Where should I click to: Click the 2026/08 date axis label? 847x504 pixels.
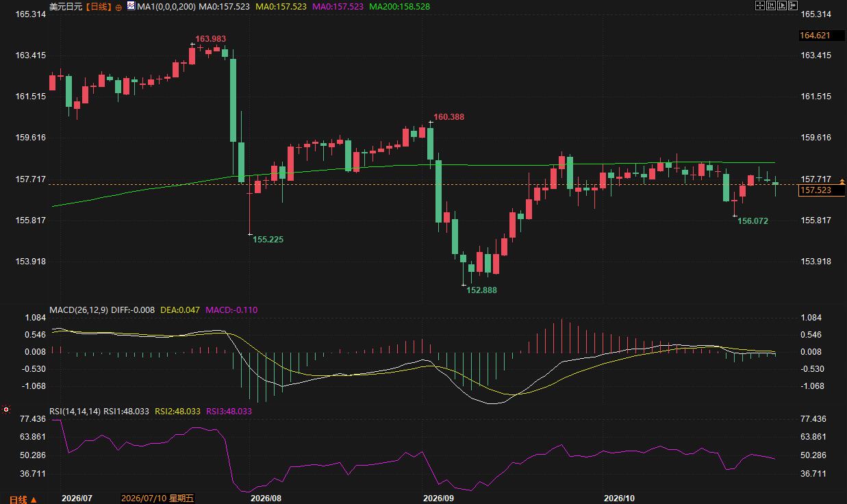266,499
